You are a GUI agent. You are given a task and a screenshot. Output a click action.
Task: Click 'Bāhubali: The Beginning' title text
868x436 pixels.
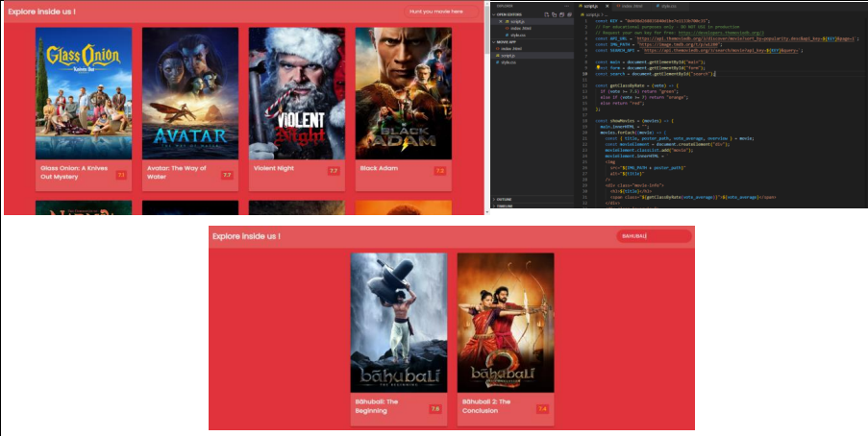click(x=377, y=406)
